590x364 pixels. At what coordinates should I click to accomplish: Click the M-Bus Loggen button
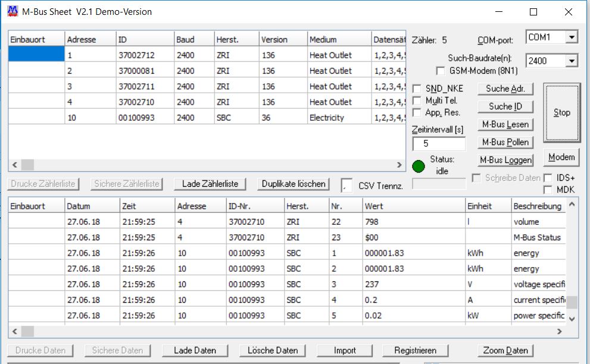tap(505, 160)
